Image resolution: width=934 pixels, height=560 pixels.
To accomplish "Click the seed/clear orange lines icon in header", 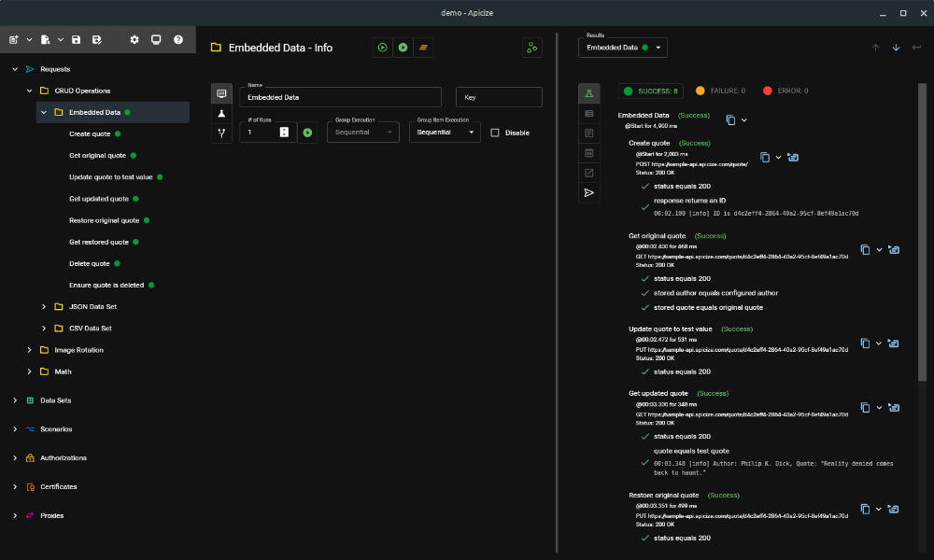I will pyautogui.click(x=423, y=48).
